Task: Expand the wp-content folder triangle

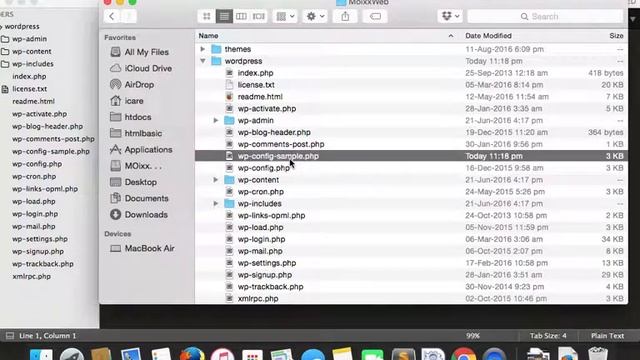Action: tap(216, 180)
